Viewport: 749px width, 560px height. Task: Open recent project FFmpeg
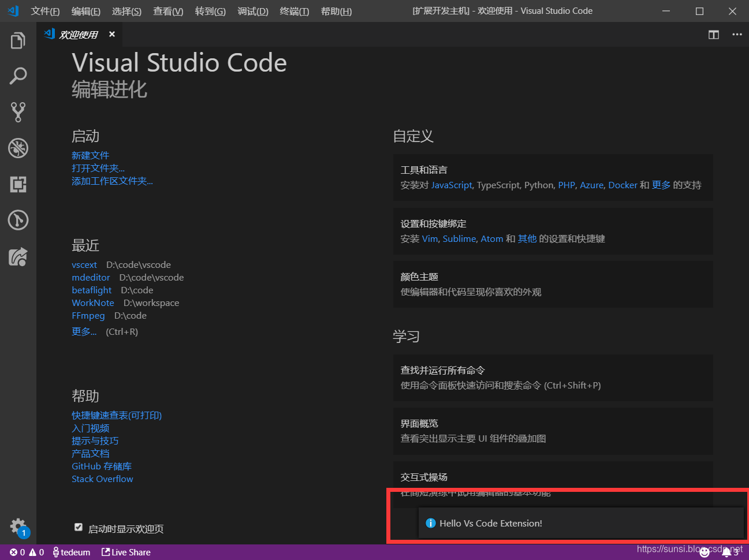pos(88,315)
